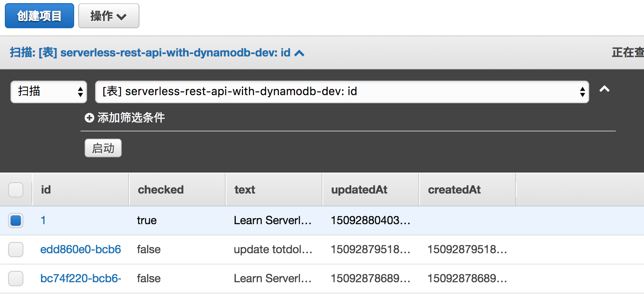The height and width of the screenshot is (304, 644).
Task: Click the 启动 start button
Action: coord(103,148)
